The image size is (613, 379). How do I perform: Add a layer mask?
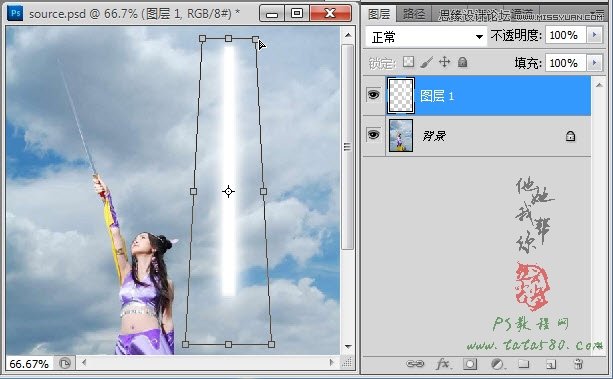click(x=470, y=364)
